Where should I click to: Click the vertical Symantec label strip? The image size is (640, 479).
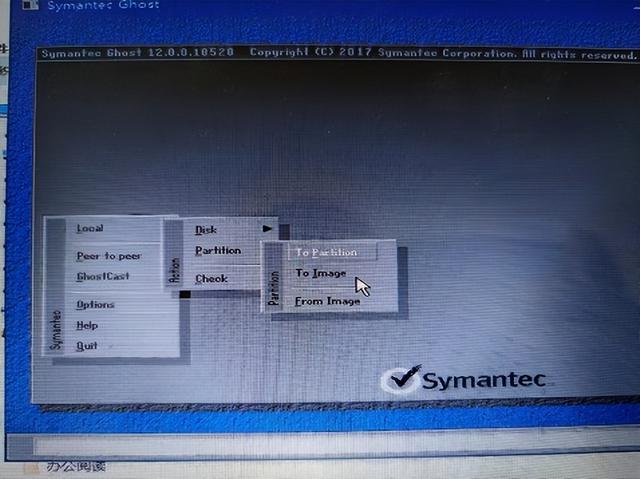coord(56,288)
